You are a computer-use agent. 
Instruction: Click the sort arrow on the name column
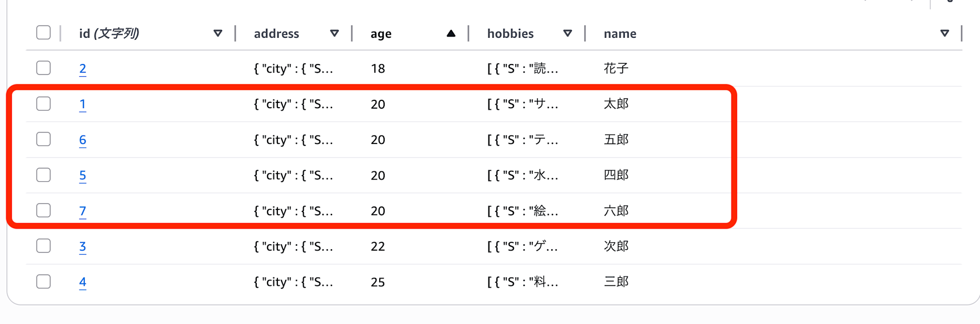(x=944, y=34)
